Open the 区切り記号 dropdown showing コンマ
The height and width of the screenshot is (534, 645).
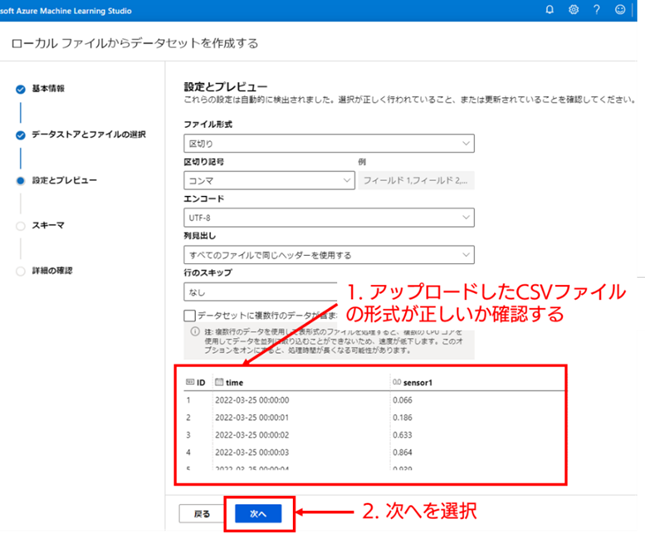[269, 181]
